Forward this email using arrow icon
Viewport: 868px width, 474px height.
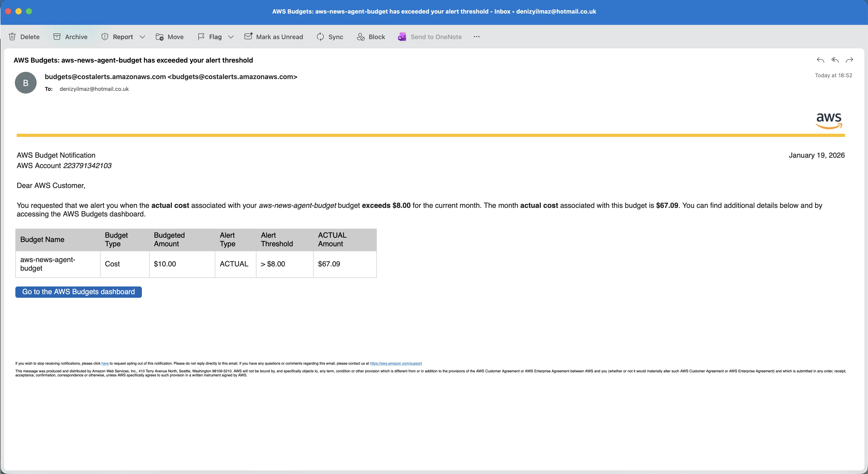[x=849, y=60]
